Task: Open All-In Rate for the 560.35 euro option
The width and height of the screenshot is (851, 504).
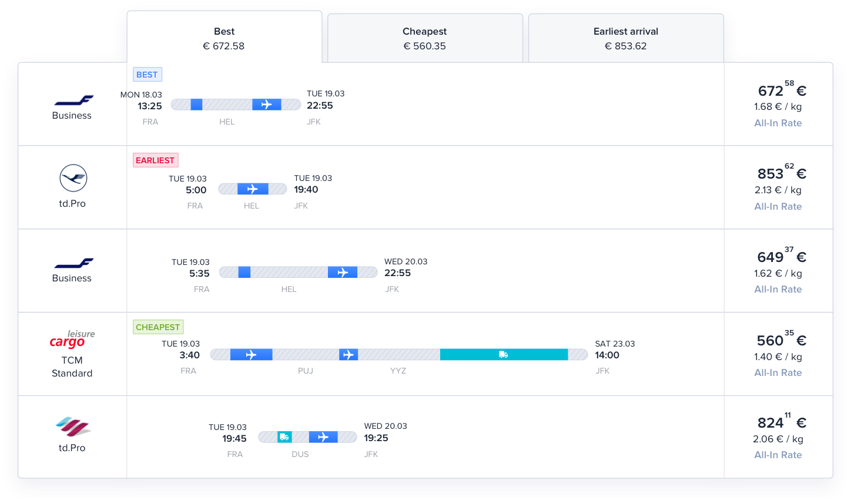Action: [x=778, y=372]
